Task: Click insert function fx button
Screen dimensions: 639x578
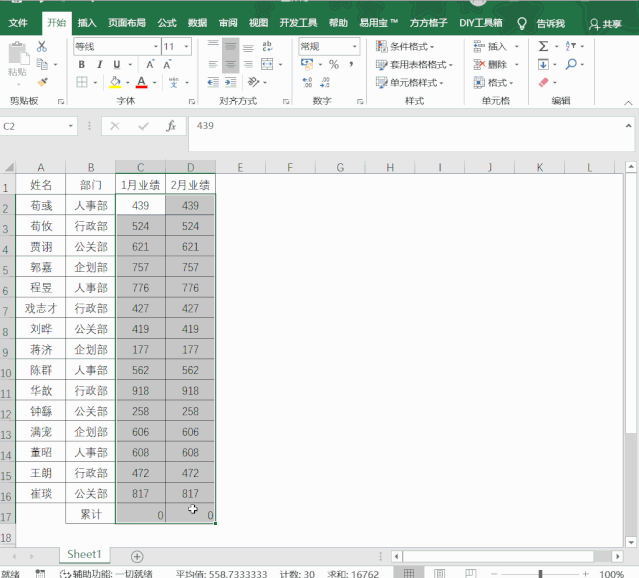Action: point(171,126)
